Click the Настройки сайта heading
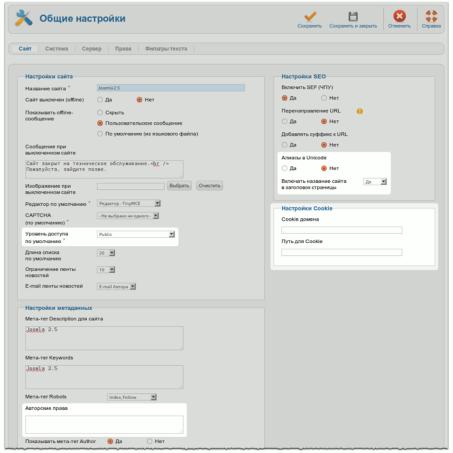 [x=49, y=76]
